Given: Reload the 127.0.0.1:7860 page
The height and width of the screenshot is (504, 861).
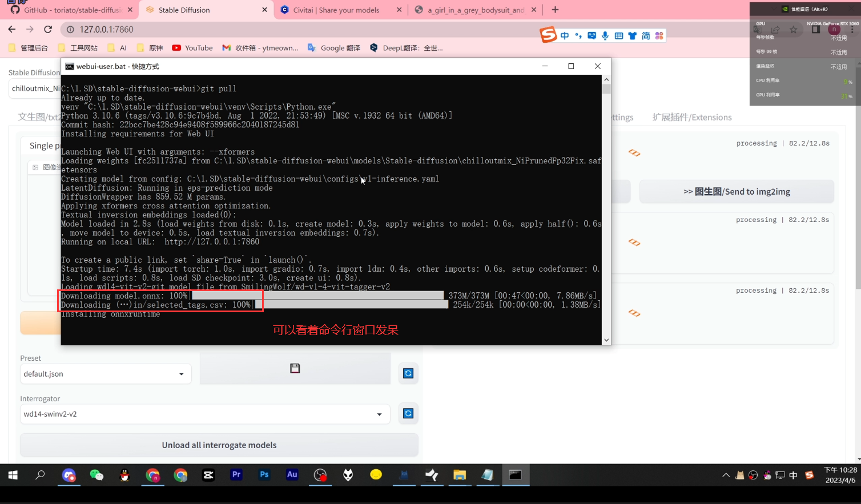Looking at the screenshot, I should point(48,29).
